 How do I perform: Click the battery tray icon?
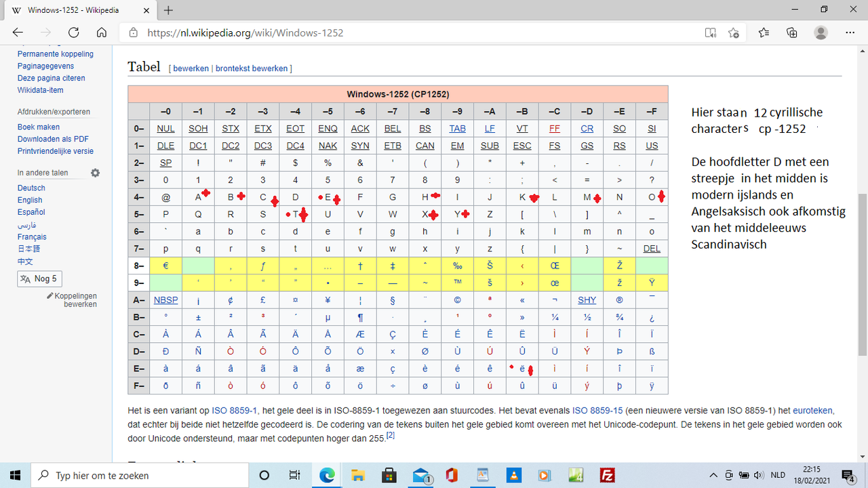coord(745,475)
